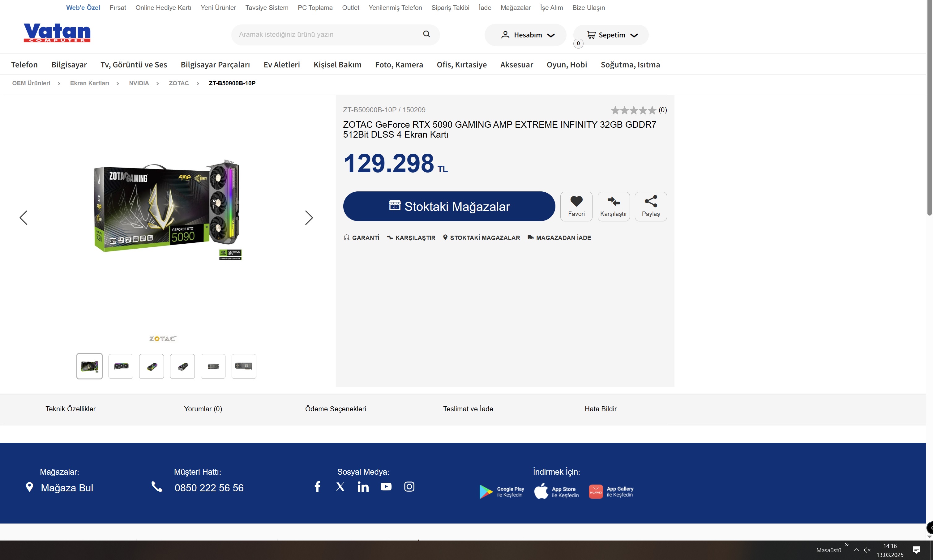Open LinkedIn social media icon
The width and height of the screenshot is (933, 560).
click(363, 487)
